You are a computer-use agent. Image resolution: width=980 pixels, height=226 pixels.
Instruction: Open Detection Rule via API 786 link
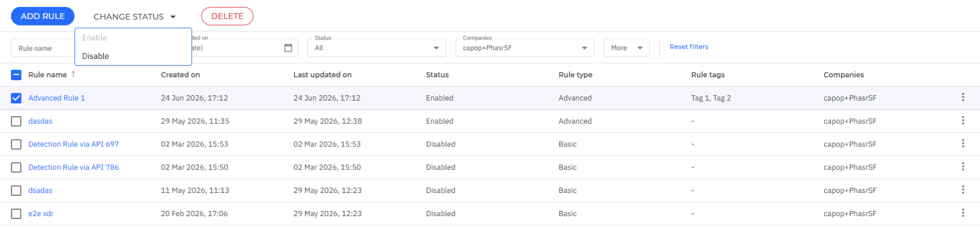73,167
